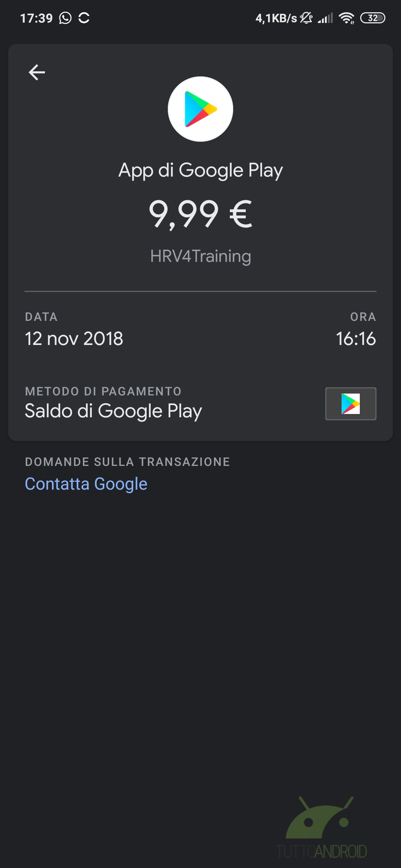Tap the sync status icon
This screenshot has height=868, width=401.
(x=84, y=18)
